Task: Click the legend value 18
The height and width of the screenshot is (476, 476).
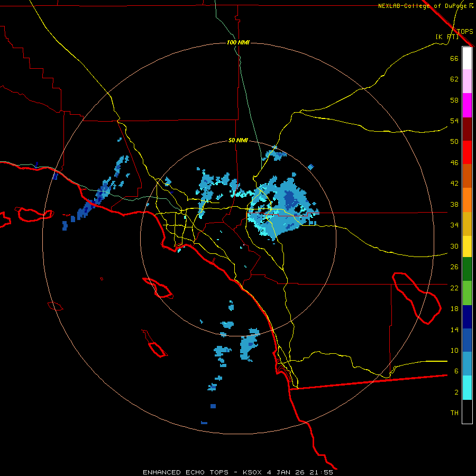Action: (454, 309)
